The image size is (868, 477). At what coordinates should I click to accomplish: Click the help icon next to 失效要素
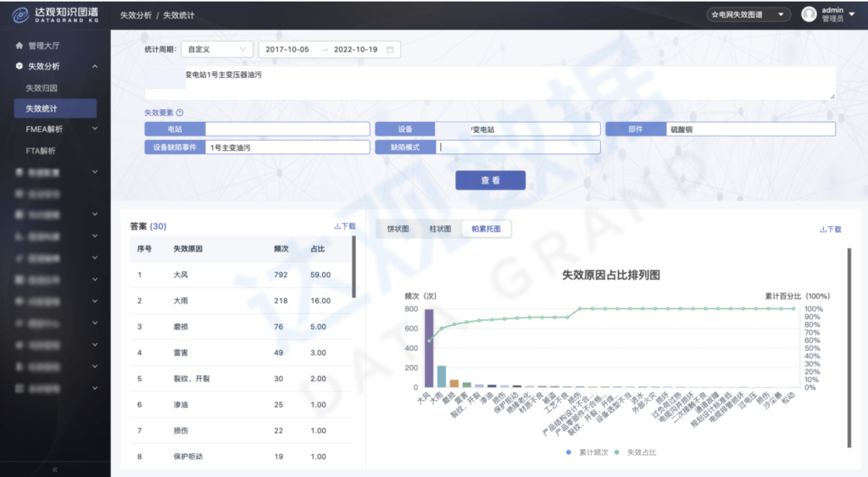(180, 113)
